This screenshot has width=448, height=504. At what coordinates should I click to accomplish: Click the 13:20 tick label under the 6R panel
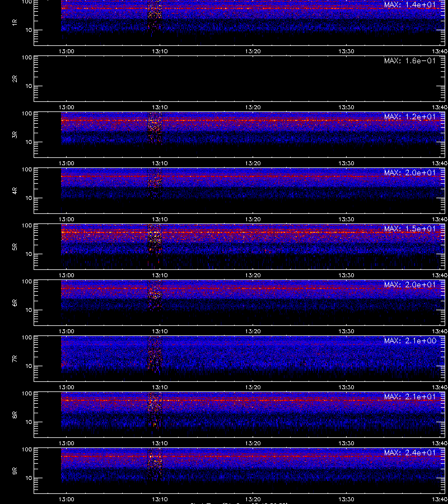(x=253, y=332)
